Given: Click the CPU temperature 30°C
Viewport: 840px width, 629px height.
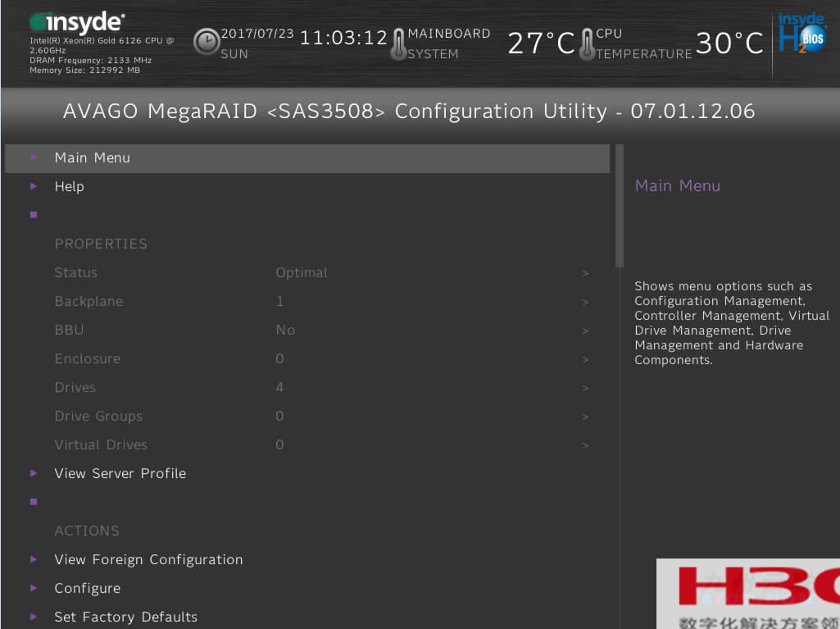Looking at the screenshot, I should coord(729,43).
